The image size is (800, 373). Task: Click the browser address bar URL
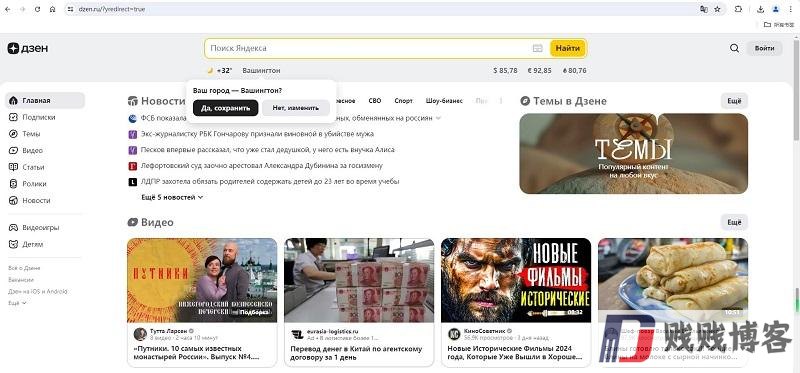(x=112, y=9)
